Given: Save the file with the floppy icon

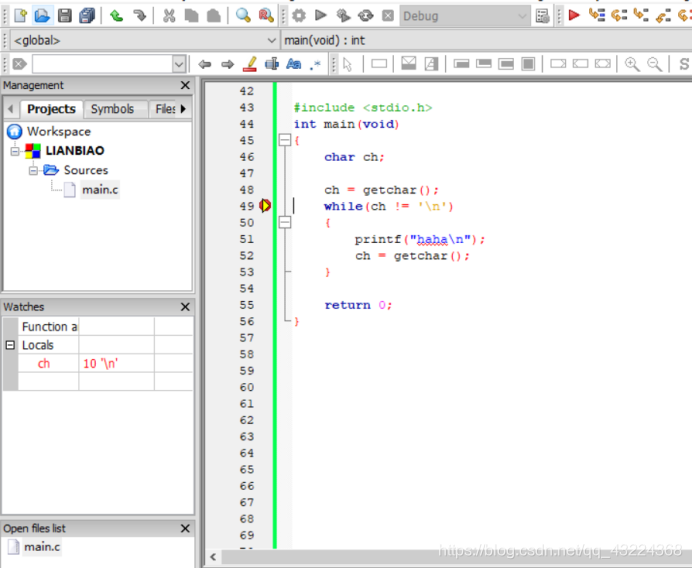Looking at the screenshot, I should pyautogui.click(x=65, y=16).
